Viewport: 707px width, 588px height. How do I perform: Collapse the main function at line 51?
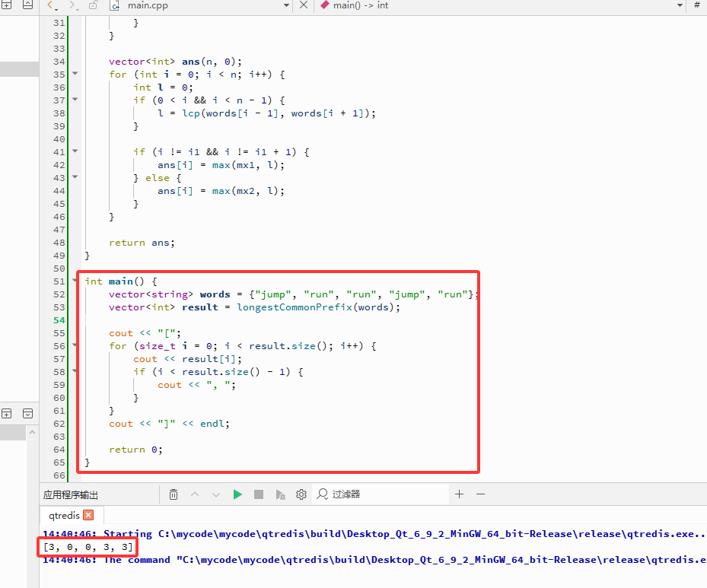[x=75, y=280]
